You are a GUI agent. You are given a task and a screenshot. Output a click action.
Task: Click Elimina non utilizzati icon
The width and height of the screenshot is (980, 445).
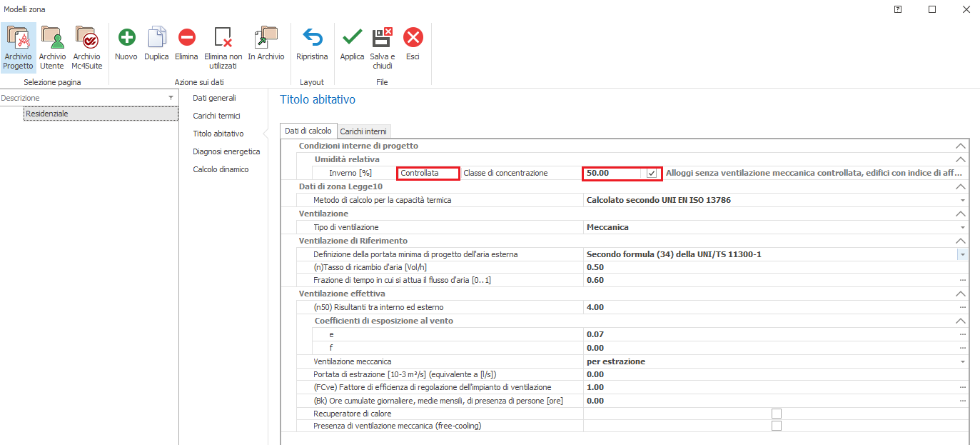pyautogui.click(x=223, y=38)
